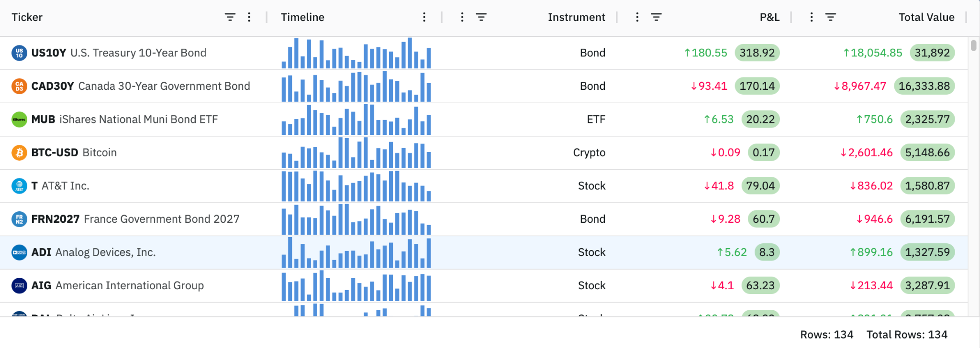This screenshot has height=348, width=980.
Task: Click the US10Y Bond instrument cell
Action: (x=593, y=53)
